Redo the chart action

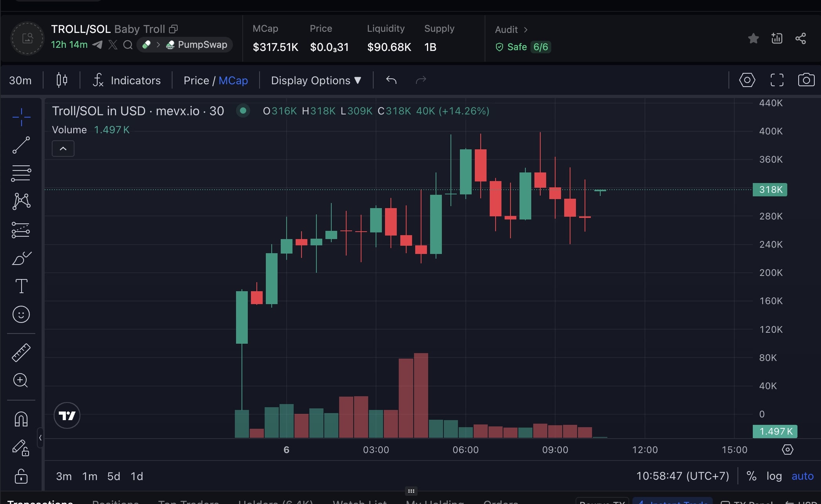pyautogui.click(x=421, y=80)
